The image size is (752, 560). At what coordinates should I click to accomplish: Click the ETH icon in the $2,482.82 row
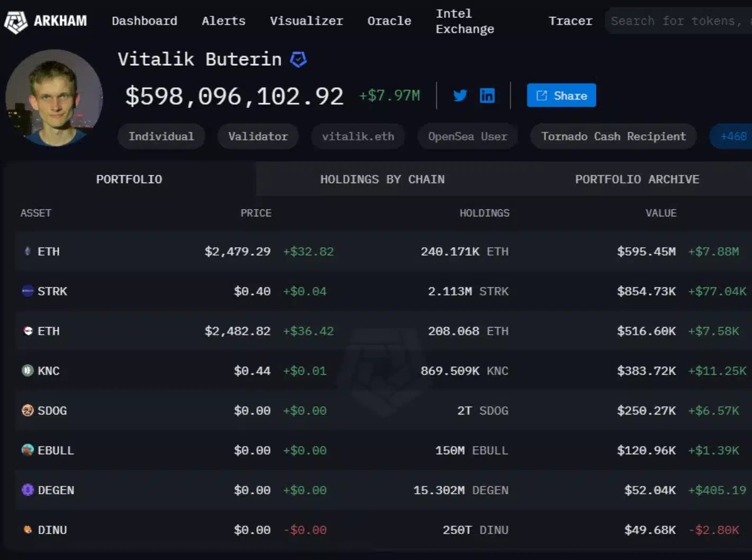(x=28, y=331)
